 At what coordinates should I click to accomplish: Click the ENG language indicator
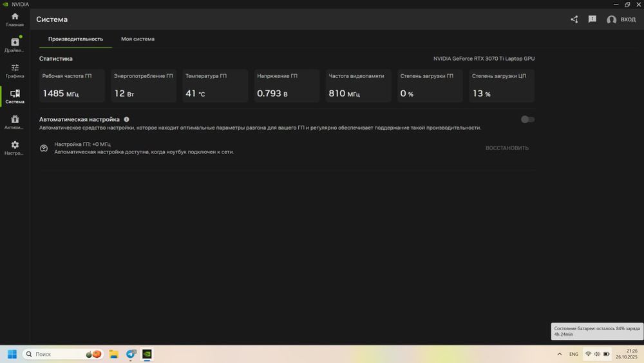(574, 354)
